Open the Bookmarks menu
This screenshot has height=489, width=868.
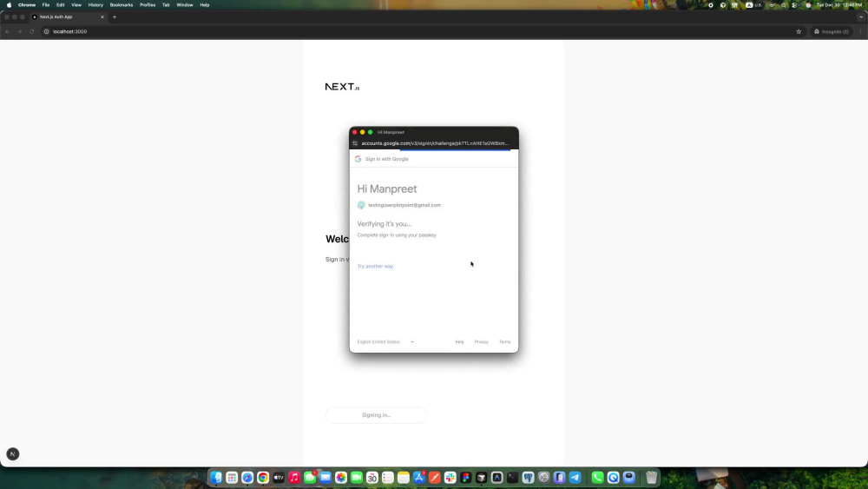(122, 5)
